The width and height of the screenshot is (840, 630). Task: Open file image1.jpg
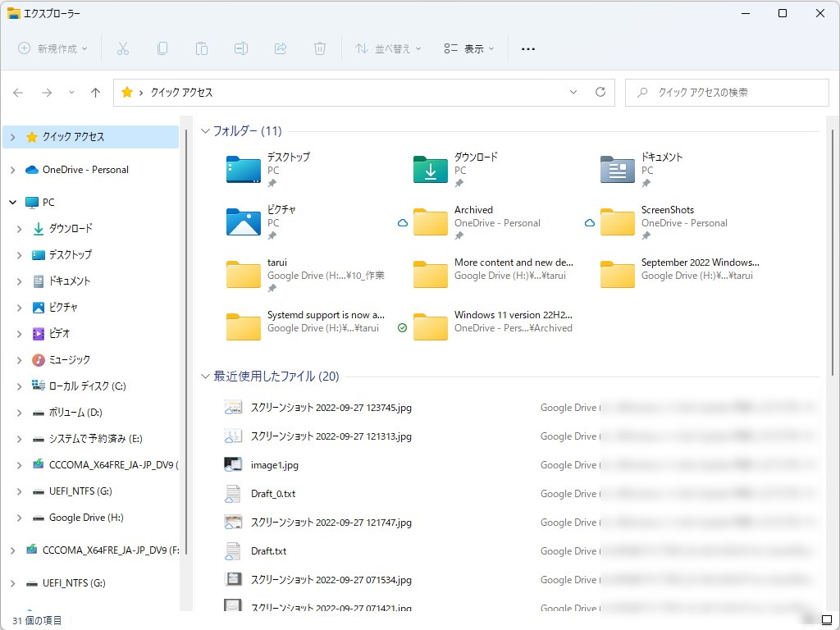274,465
